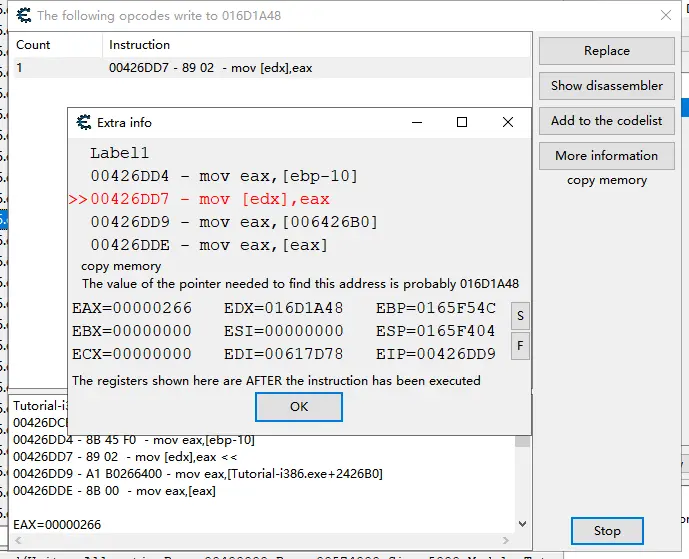Click the Instruction column header
689x559 pixels.
click(x=316, y=45)
